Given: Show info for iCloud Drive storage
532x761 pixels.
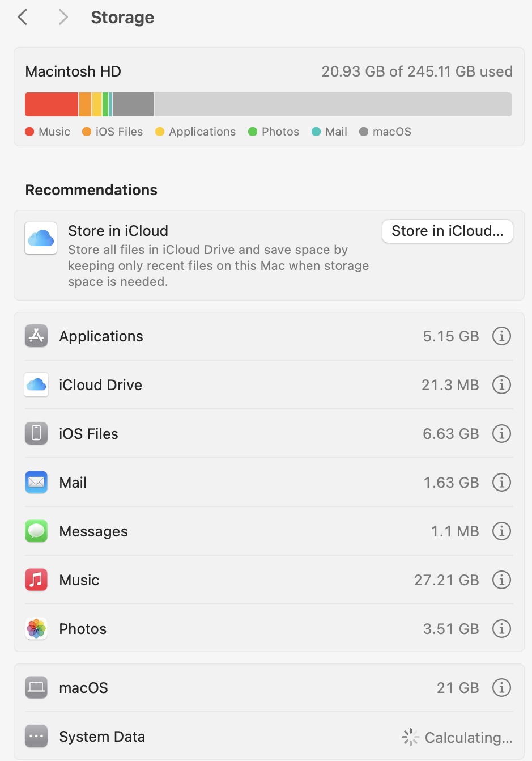Looking at the screenshot, I should coord(501,385).
